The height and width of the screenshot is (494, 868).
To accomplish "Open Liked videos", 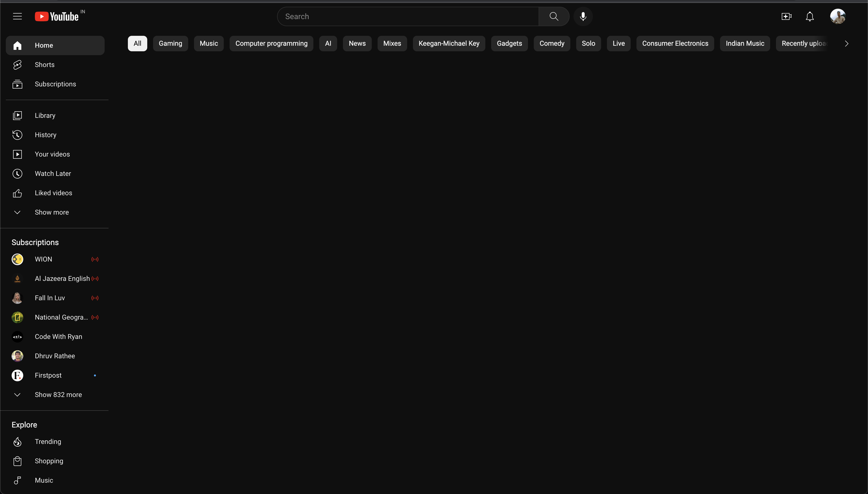I will coord(53,193).
